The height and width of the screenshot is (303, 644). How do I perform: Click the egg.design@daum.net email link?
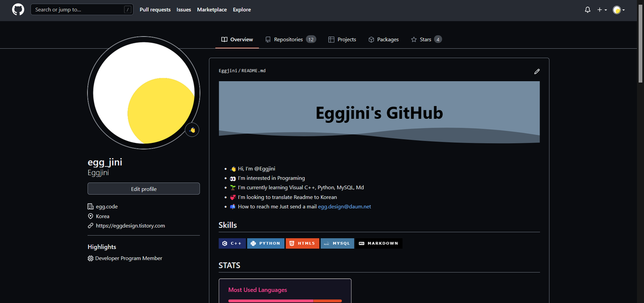pyautogui.click(x=345, y=206)
